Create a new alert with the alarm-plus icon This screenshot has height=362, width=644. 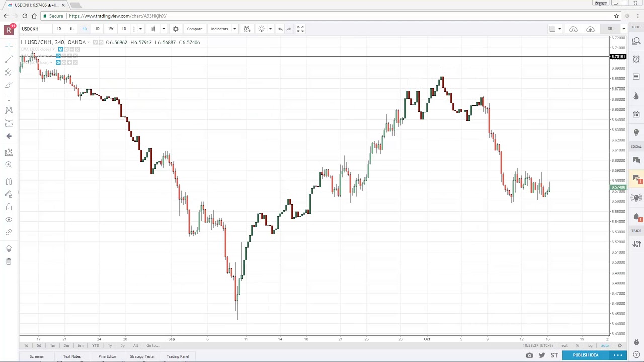pyautogui.click(x=247, y=29)
